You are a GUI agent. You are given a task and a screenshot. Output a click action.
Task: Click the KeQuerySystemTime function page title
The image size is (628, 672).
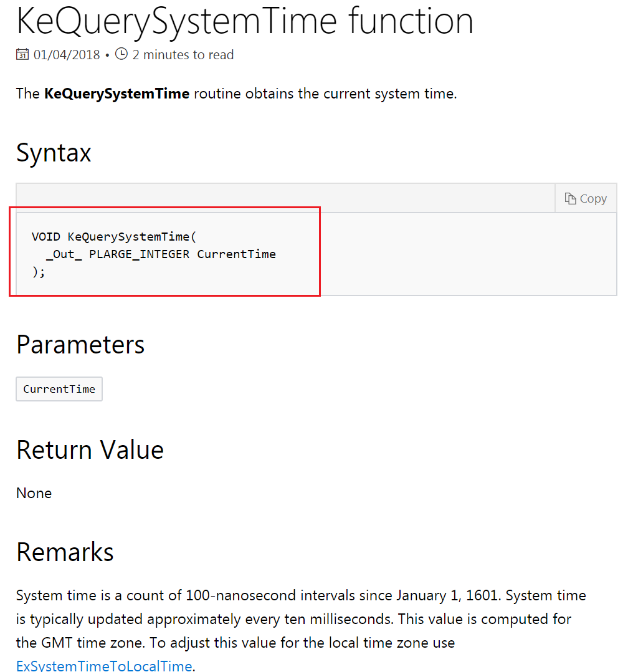[245, 21]
